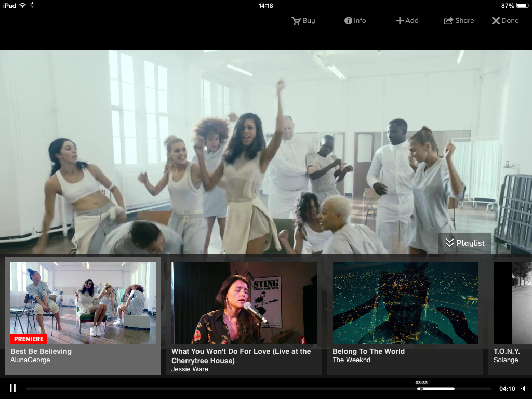Image resolution: width=532 pixels, height=399 pixels.
Task: Tap the network activity spinner icon
Action: click(x=32, y=5)
